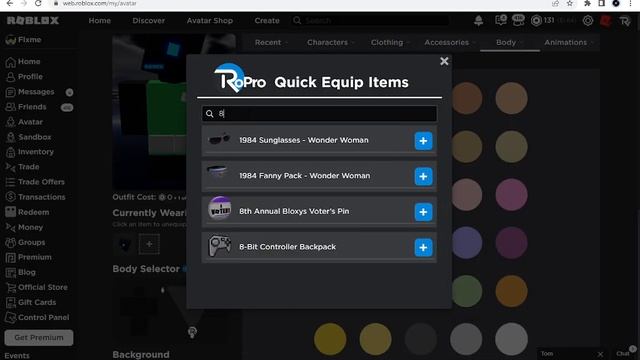Open the Home top navigation link
Screen dimensions: 640x360
pyautogui.click(x=100, y=20)
